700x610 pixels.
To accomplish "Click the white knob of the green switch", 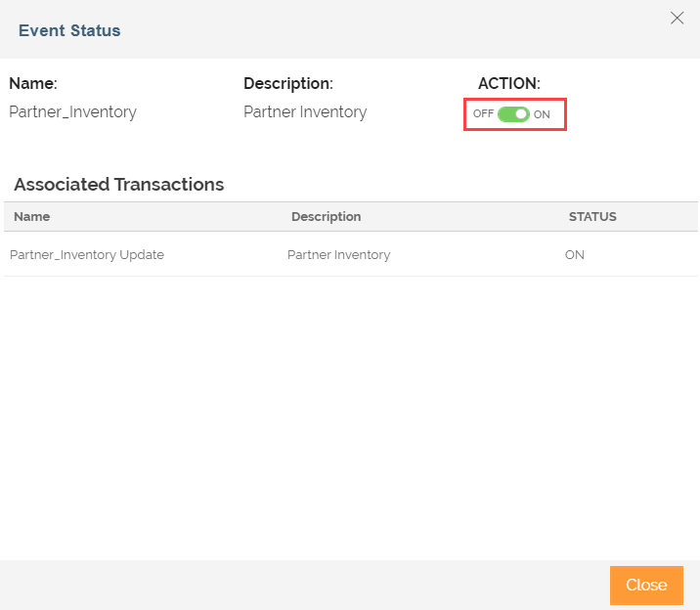I will [521, 114].
